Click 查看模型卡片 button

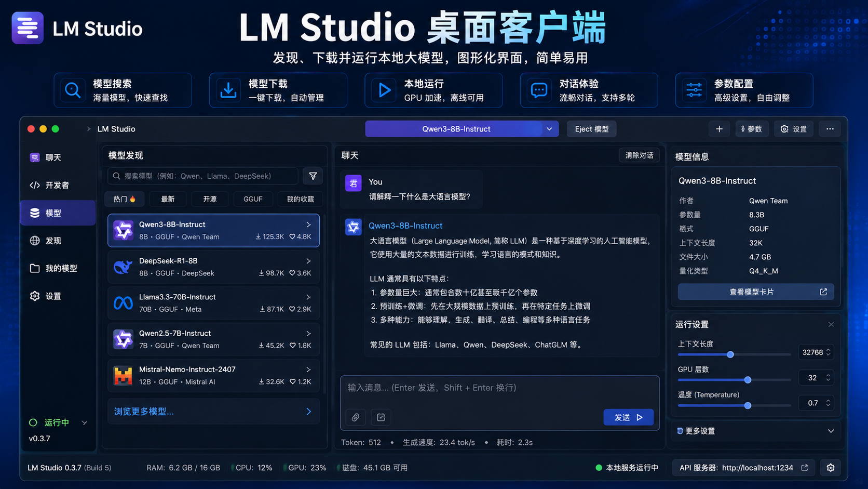[756, 292]
